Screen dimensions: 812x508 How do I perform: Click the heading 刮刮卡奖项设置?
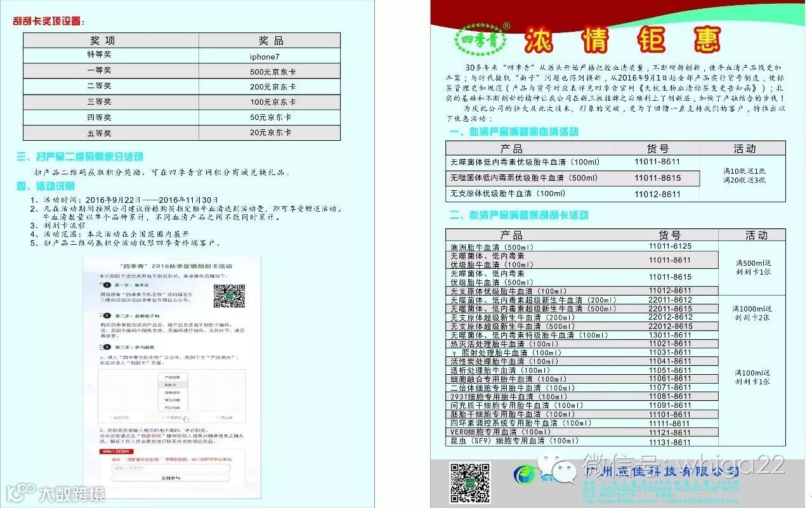click(x=49, y=21)
